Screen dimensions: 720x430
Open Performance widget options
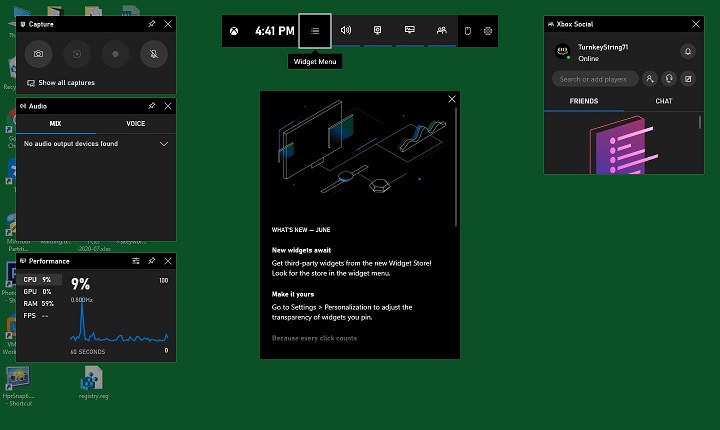point(136,261)
